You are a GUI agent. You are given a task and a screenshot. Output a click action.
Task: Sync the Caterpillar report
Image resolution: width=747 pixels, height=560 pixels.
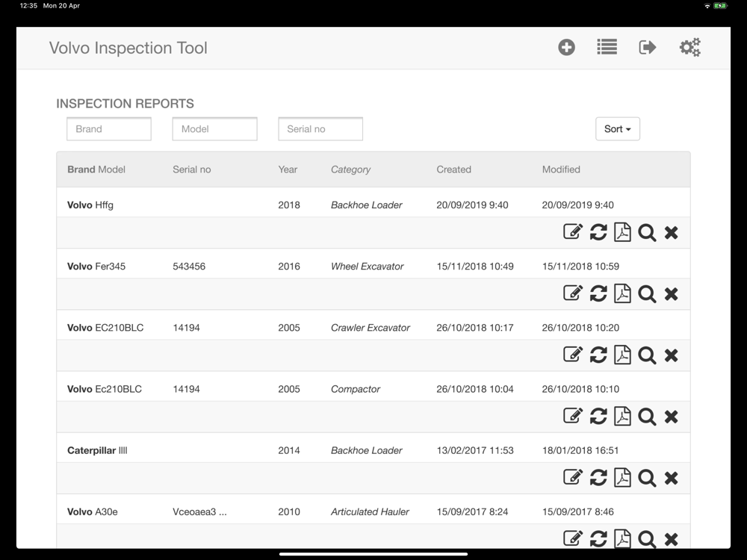[598, 478]
